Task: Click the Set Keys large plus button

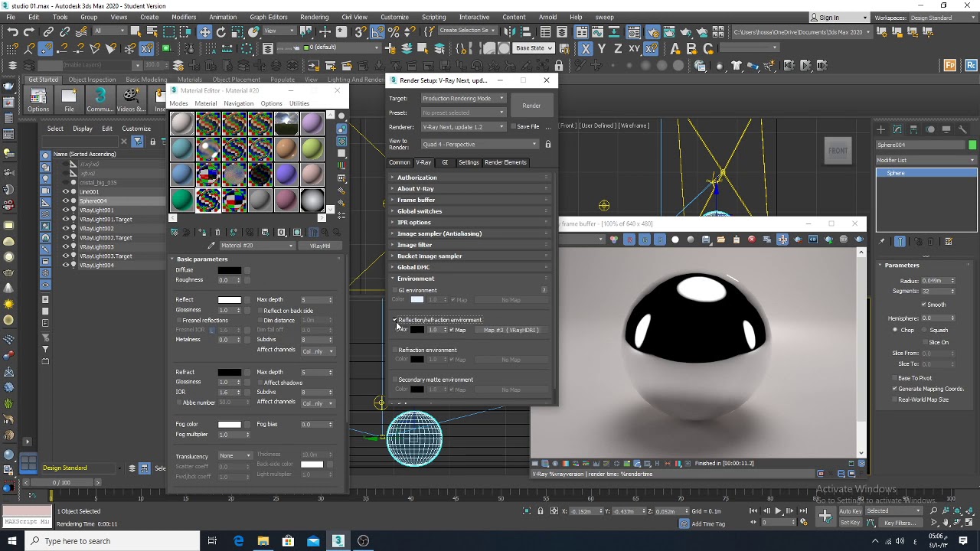Action: coord(825,516)
